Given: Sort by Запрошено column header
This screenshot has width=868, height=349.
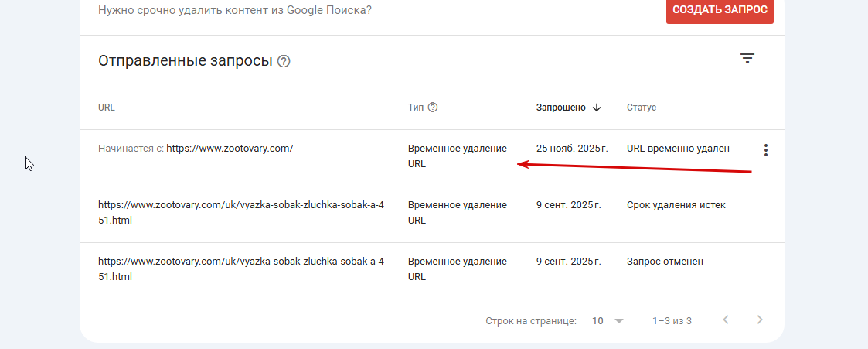Looking at the screenshot, I should click(x=561, y=108).
